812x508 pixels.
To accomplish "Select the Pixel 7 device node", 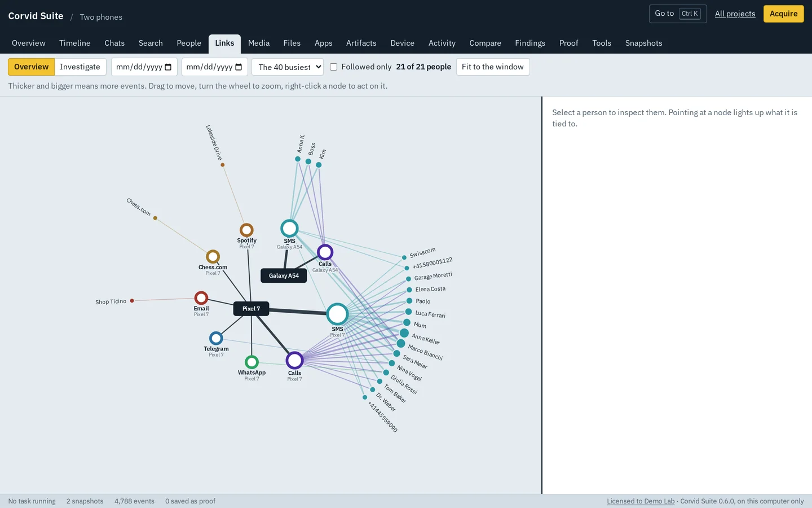I will [x=251, y=309].
